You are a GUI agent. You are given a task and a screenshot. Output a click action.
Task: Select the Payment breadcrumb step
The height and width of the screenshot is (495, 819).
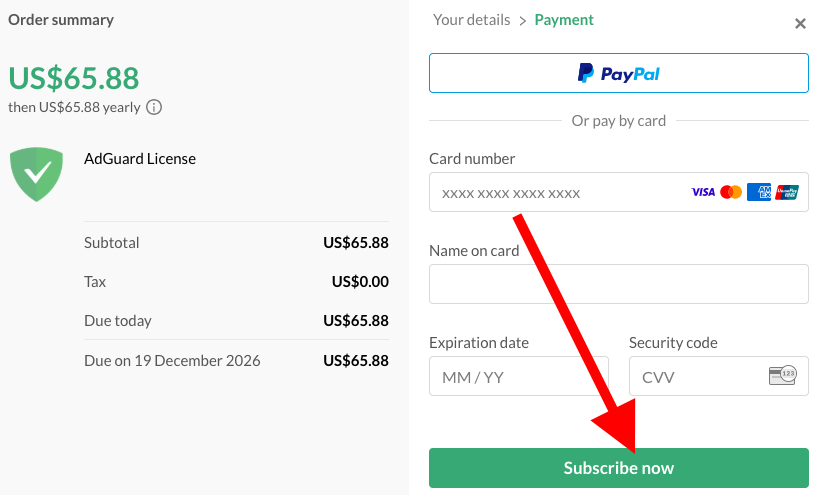click(564, 20)
